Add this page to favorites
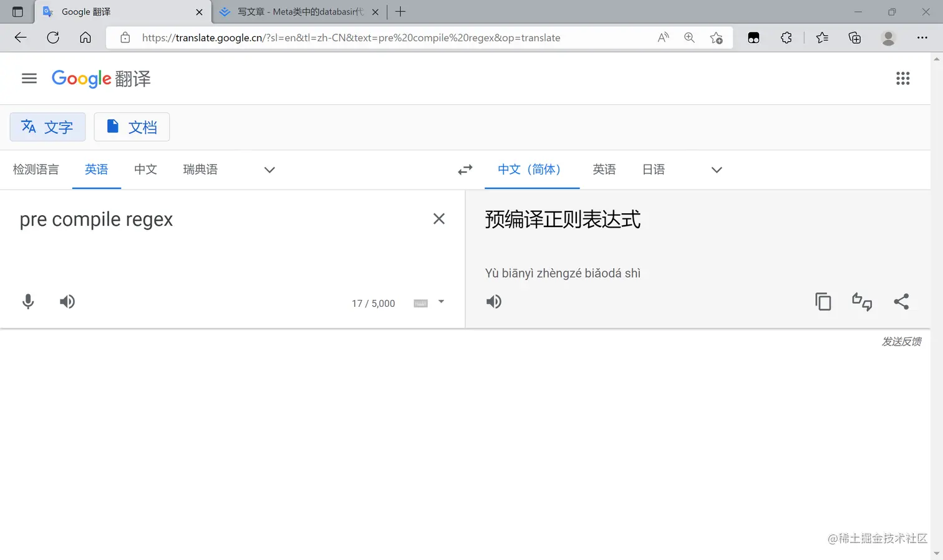Image resolution: width=943 pixels, height=560 pixels. tap(717, 37)
